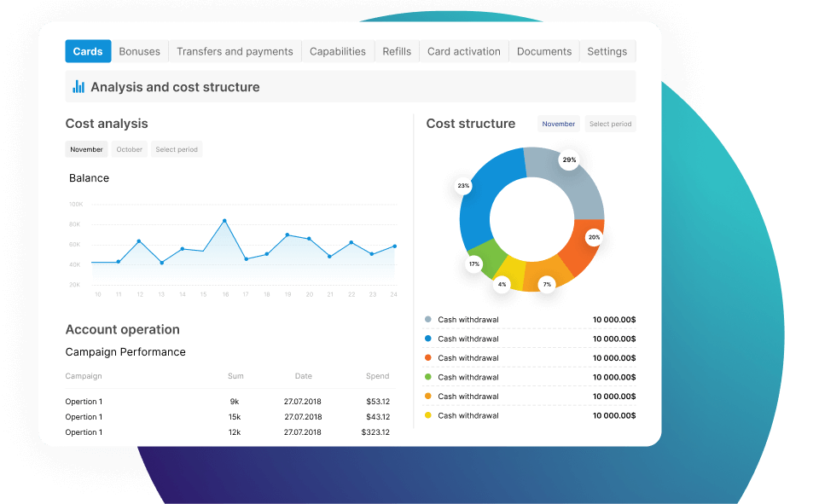
Task: Switch to the Bonuses tab
Action: tap(139, 51)
